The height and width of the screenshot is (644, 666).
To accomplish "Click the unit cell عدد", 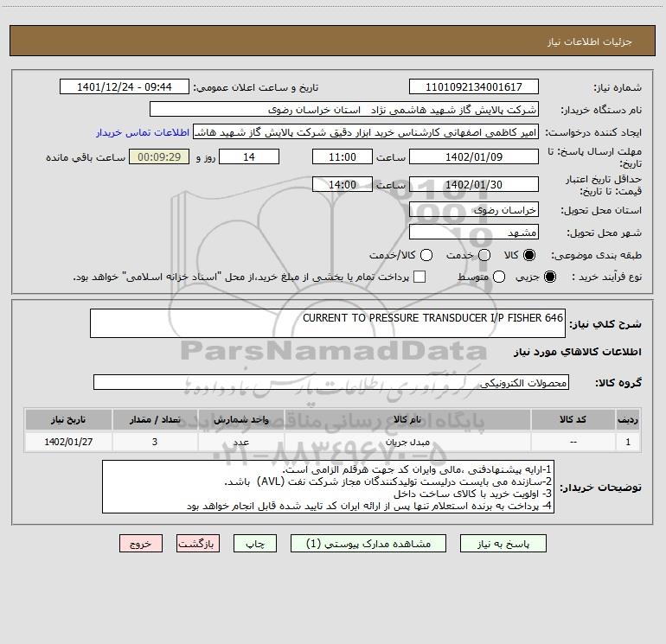I will [240, 442].
